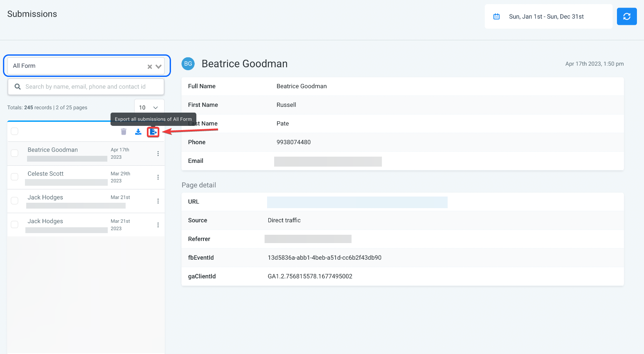Click the download submissions icon
644x354 pixels.
point(138,132)
